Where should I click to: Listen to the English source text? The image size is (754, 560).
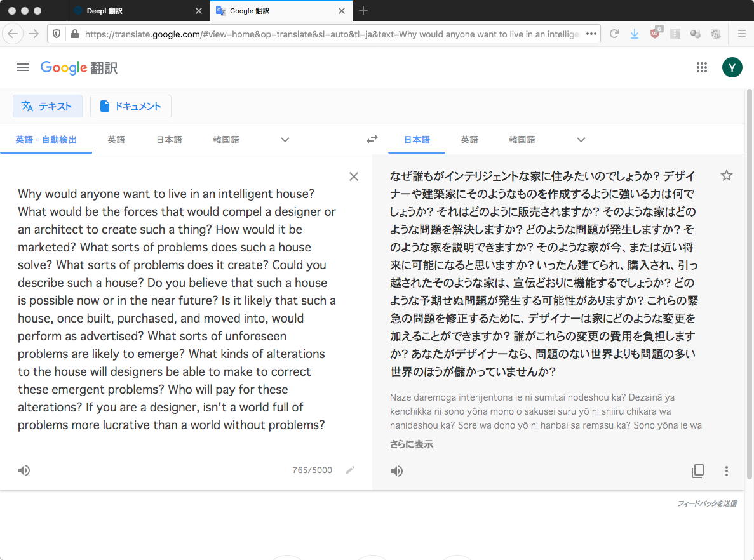24,470
